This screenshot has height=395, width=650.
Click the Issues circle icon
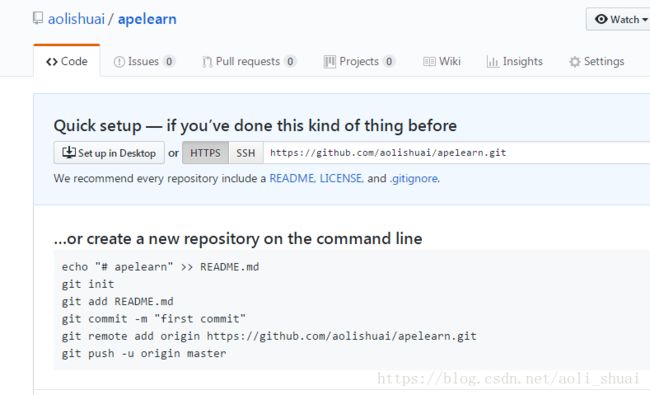point(119,62)
